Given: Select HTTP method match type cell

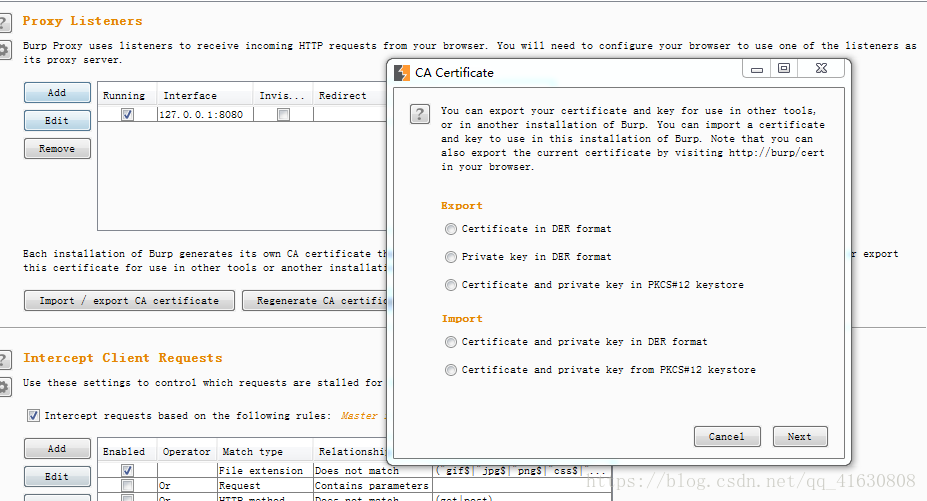Looking at the screenshot, I should coord(265,498).
